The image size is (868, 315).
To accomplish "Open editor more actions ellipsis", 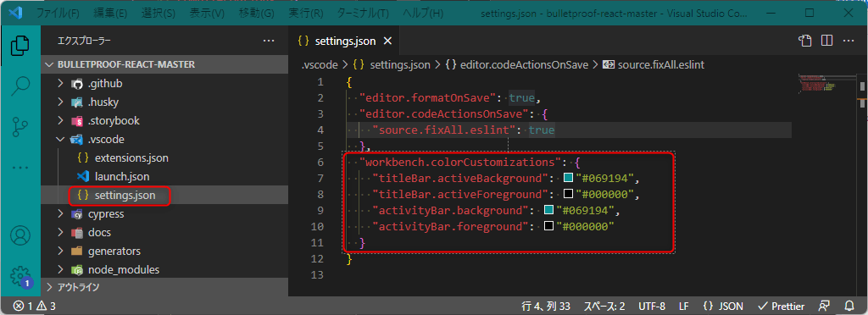I will (848, 41).
